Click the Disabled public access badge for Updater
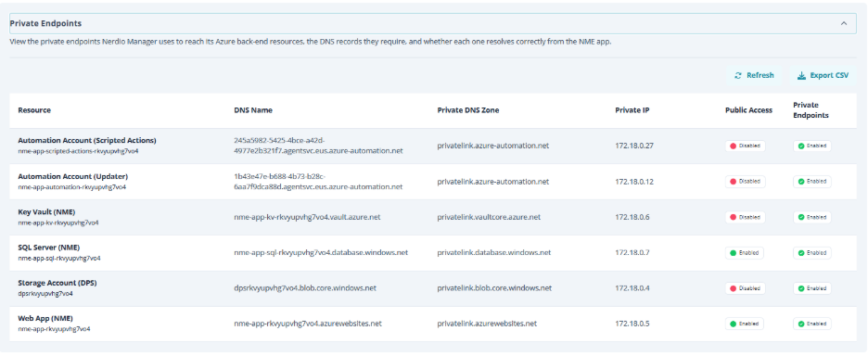Screen dimensions: 868x356 pyautogui.click(x=745, y=182)
